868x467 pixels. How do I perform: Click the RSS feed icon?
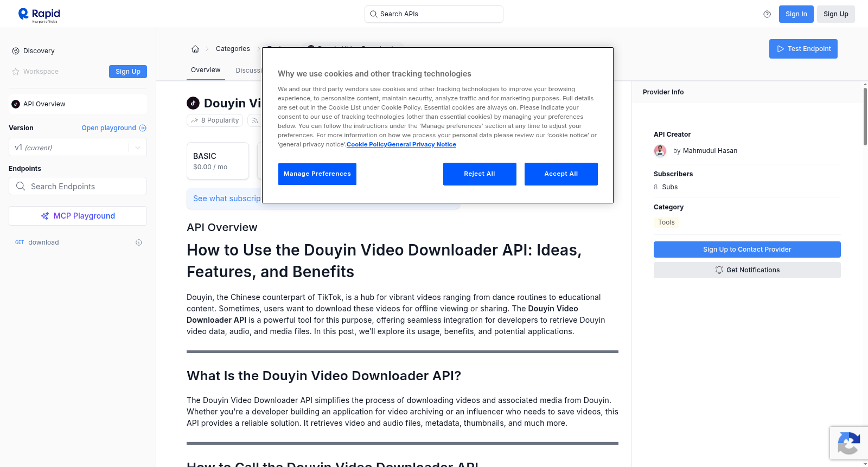[254, 120]
